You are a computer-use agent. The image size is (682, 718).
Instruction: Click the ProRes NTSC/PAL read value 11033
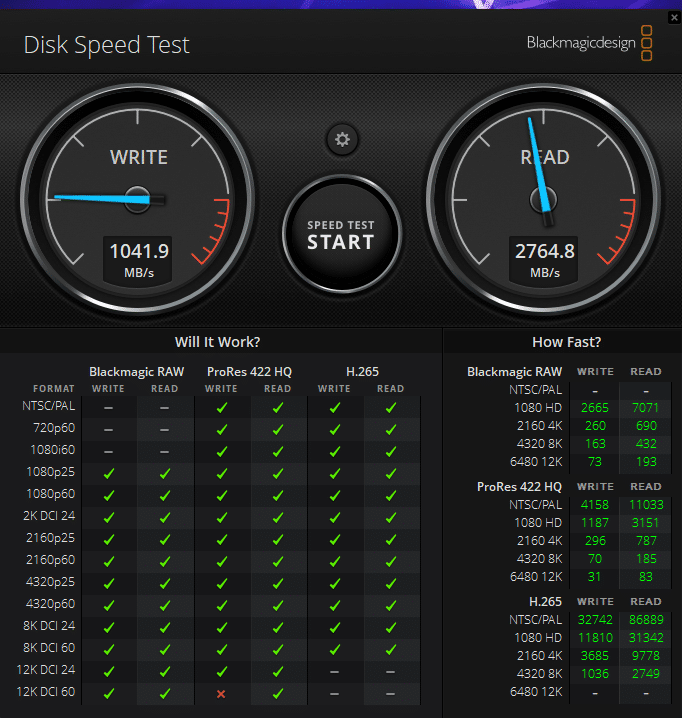[x=646, y=505]
